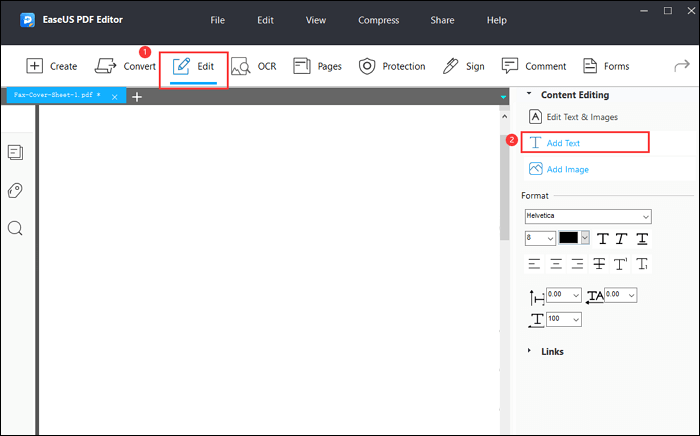Open the Compress menu
Viewport: 700px width, 436px height.
click(x=378, y=20)
